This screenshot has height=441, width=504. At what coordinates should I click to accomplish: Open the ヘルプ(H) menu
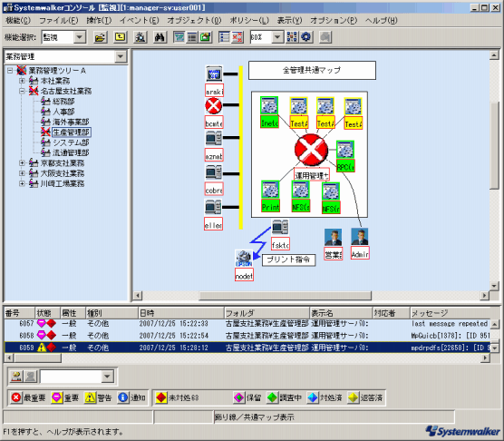click(382, 21)
